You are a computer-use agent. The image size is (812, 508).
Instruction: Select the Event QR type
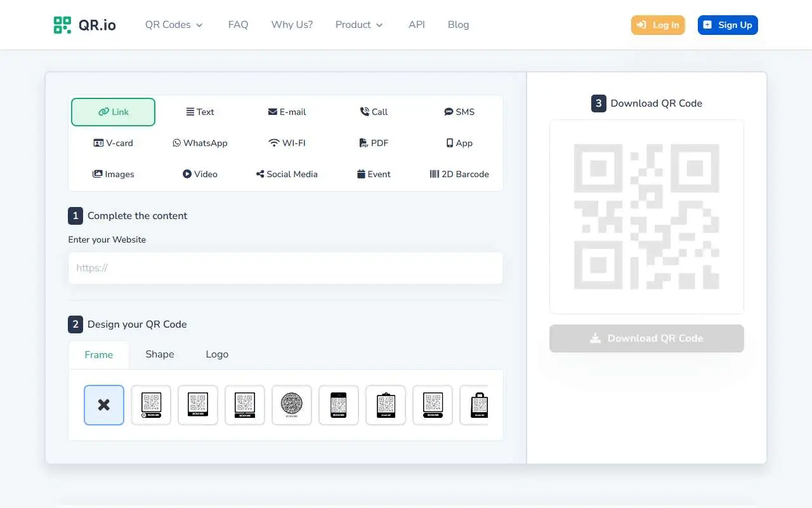(x=374, y=174)
